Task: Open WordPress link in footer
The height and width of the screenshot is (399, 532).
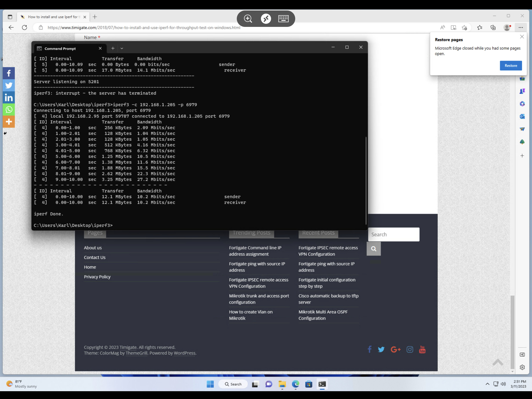Action: tap(184, 353)
